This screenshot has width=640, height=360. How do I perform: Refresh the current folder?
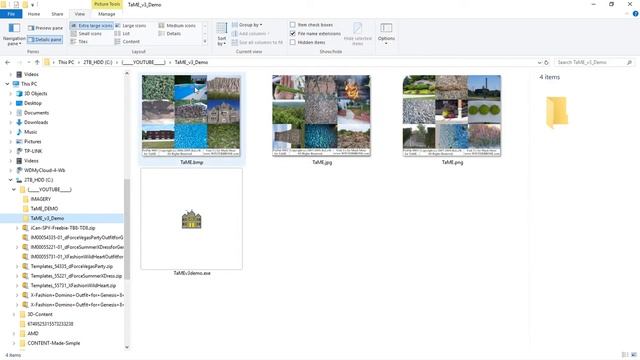(x=547, y=62)
